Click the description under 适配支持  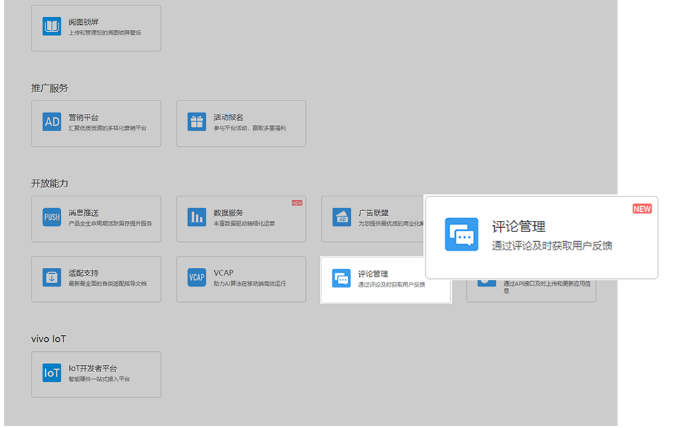(107, 284)
